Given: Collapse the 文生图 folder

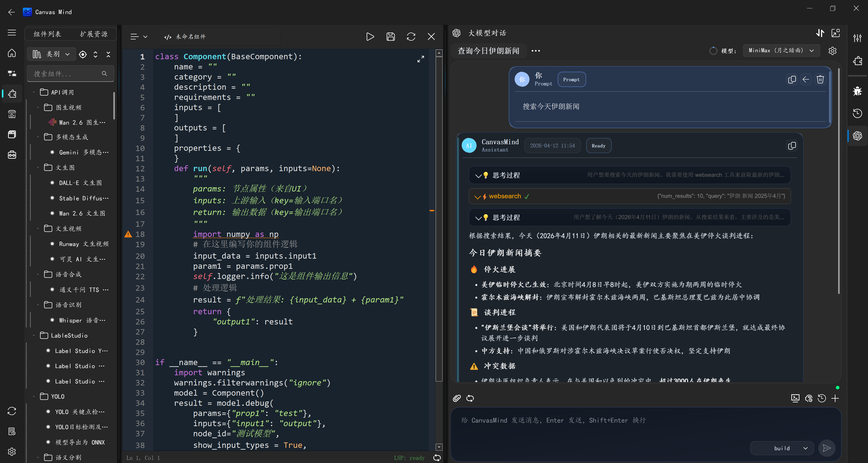Looking at the screenshot, I should point(38,167).
